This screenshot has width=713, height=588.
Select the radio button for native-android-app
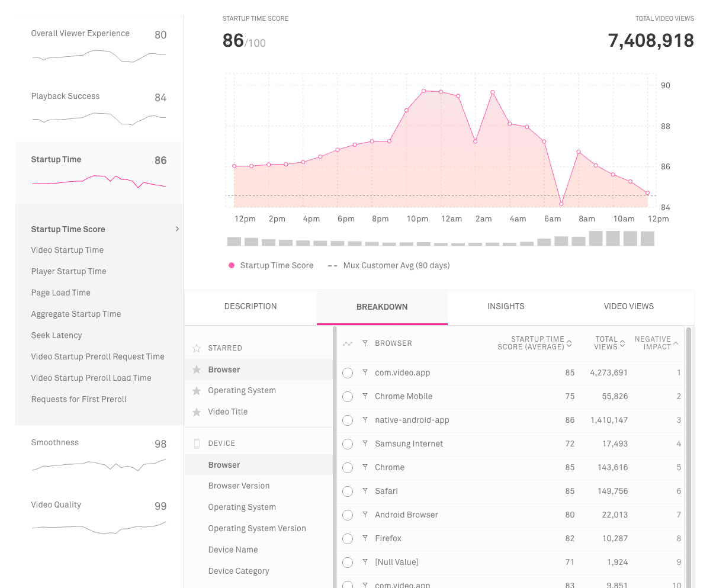coord(348,420)
